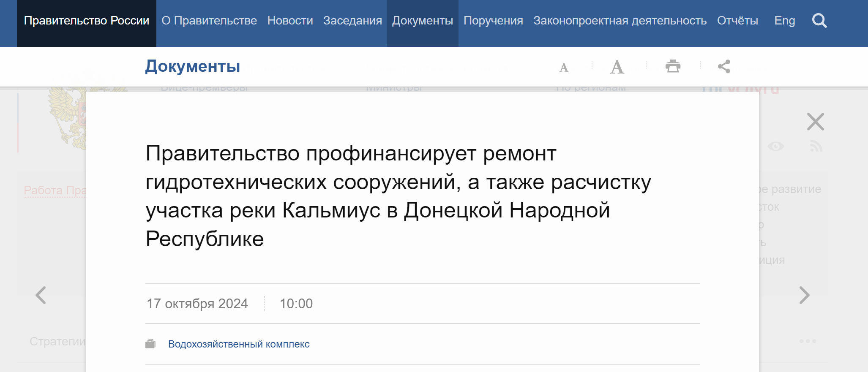The height and width of the screenshot is (372, 868).
Task: Decrease text size with the small A
Action: (564, 68)
